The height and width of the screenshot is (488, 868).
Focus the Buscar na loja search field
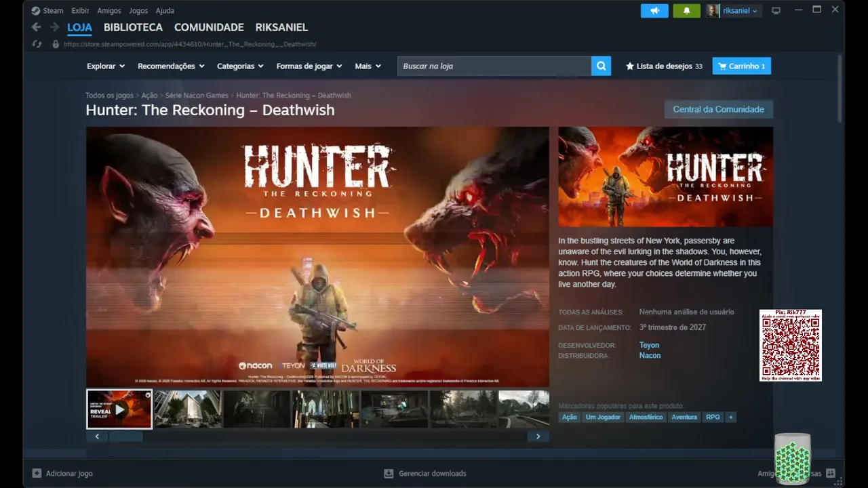click(494, 66)
